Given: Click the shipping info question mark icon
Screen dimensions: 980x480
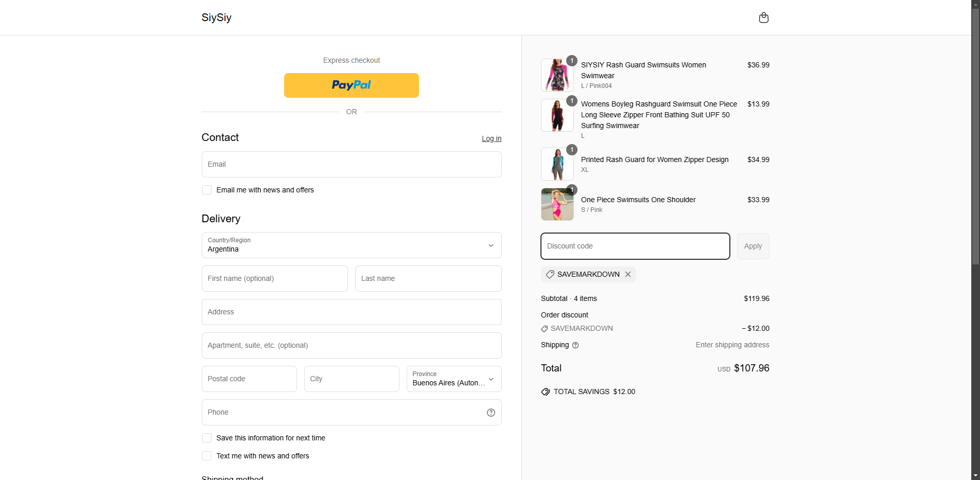Looking at the screenshot, I should (575, 345).
